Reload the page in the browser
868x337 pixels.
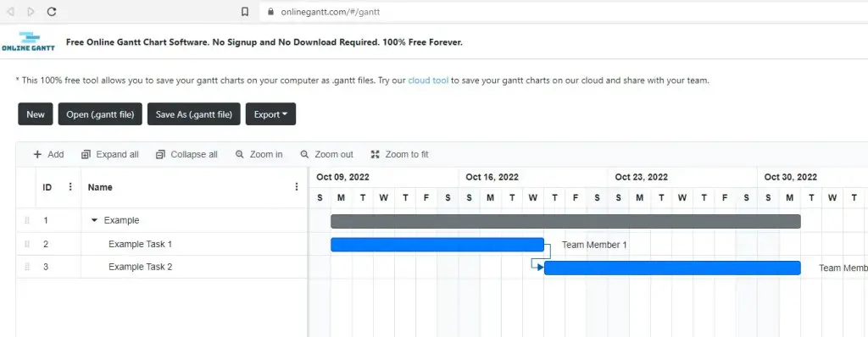click(x=52, y=11)
